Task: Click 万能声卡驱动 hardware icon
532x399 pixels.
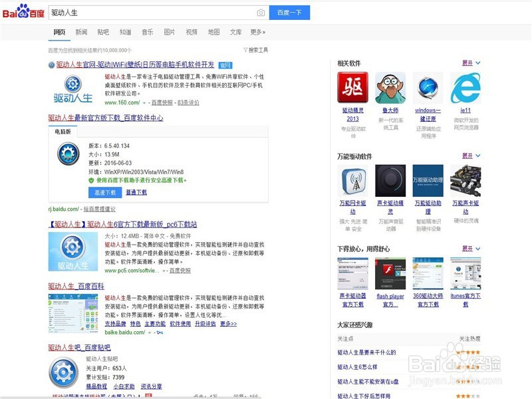Action: coord(465,180)
